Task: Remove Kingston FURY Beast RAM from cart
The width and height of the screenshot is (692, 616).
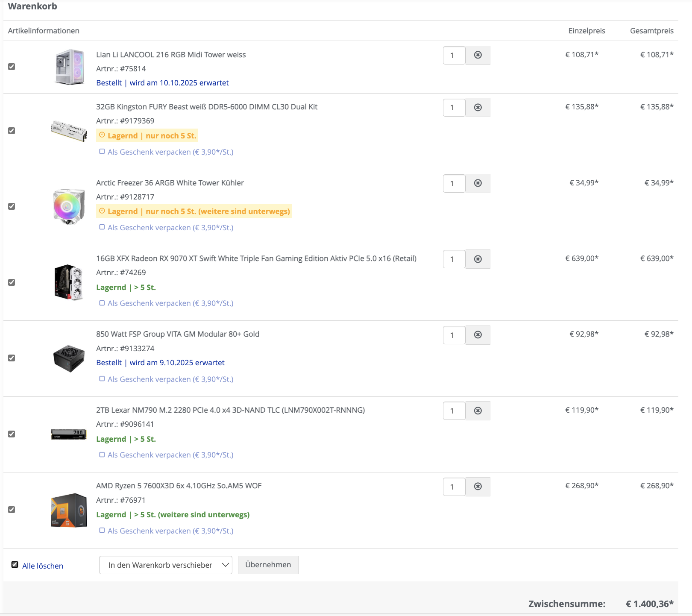Action: click(x=478, y=107)
